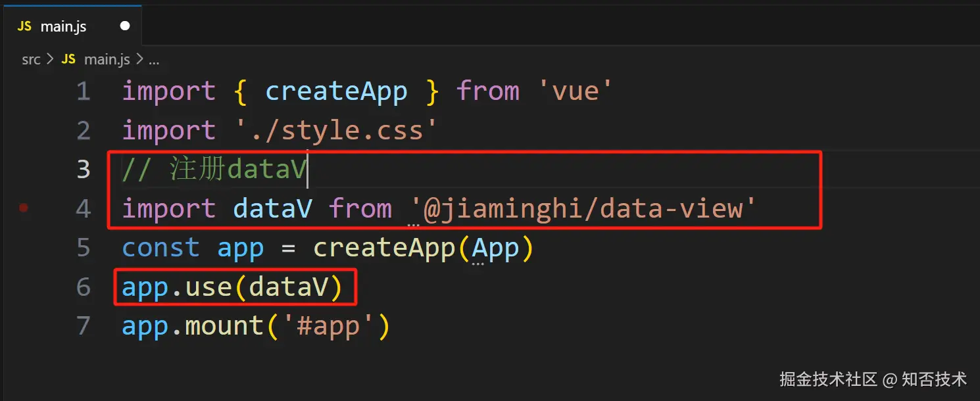Open the src folder breadcrumb
The height and width of the screenshot is (401, 980).
pyautogui.click(x=31, y=60)
